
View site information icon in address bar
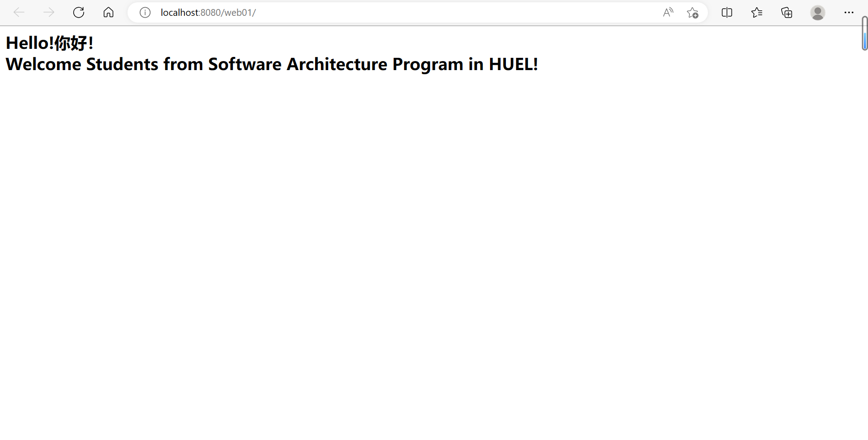click(145, 13)
